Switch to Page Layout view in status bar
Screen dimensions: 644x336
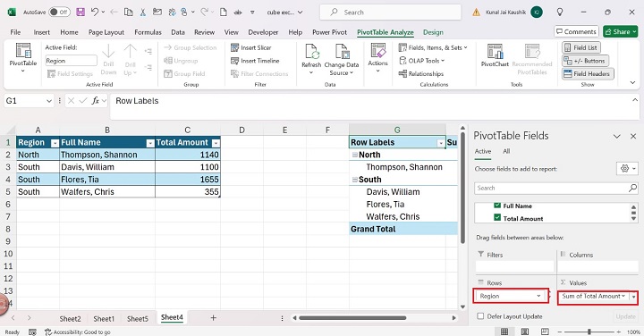[524, 332]
